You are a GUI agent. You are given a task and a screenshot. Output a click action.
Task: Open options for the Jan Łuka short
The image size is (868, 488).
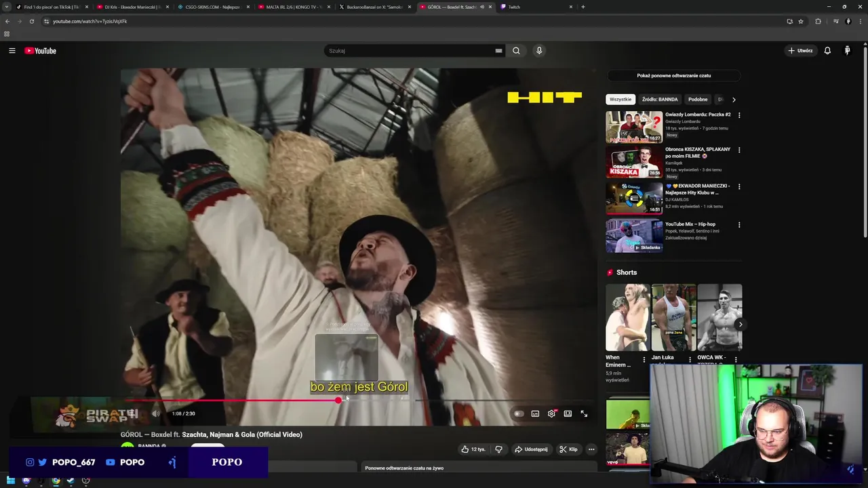tap(690, 360)
